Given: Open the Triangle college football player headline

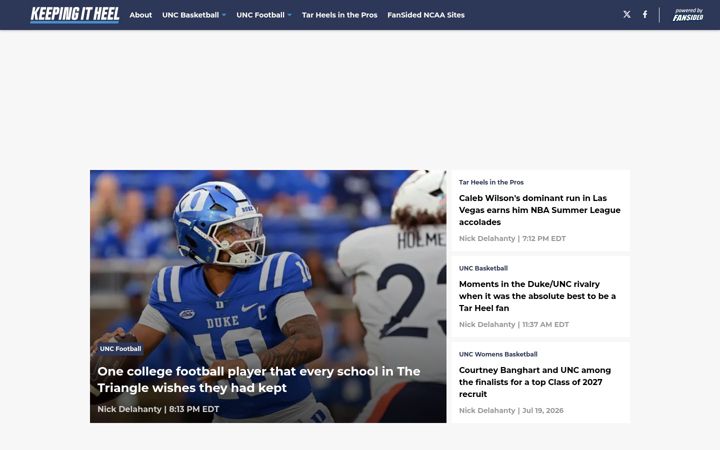Looking at the screenshot, I should coord(259,380).
